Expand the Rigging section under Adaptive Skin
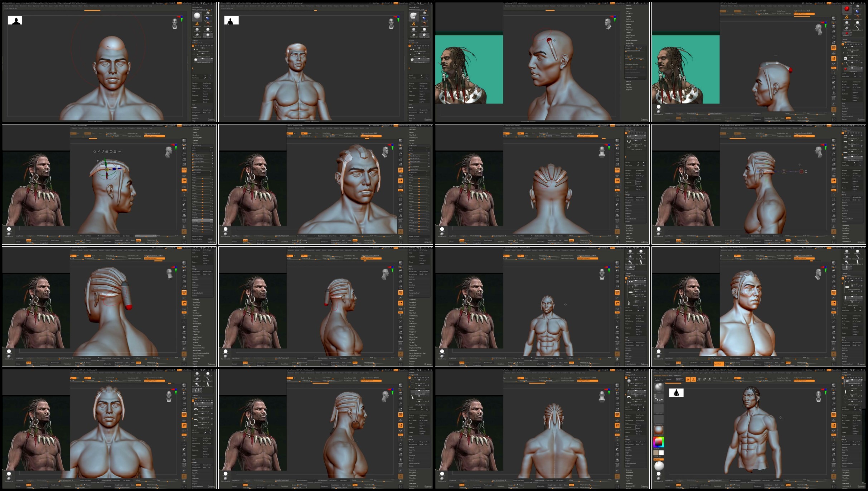The height and width of the screenshot is (491, 868). tap(628, 84)
